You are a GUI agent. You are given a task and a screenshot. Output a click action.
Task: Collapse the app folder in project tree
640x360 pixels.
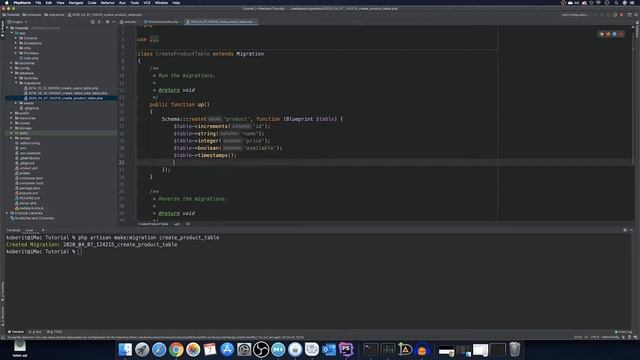point(12,33)
